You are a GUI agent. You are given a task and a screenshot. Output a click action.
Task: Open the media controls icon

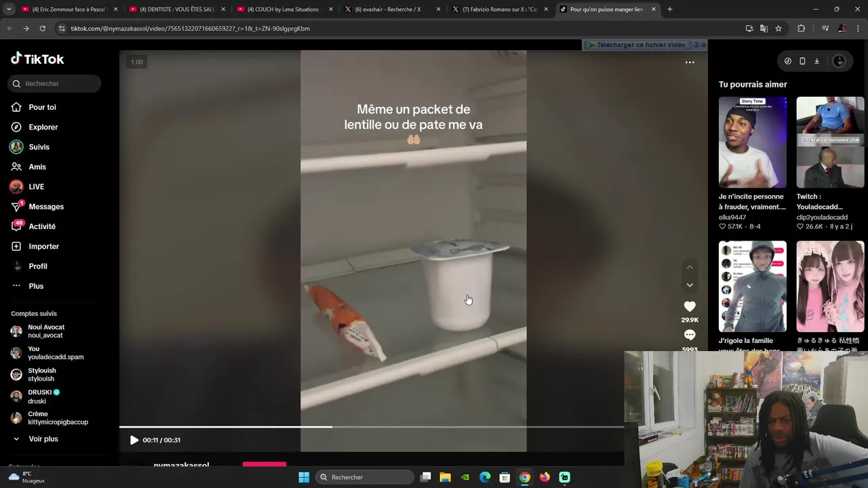[825, 28]
